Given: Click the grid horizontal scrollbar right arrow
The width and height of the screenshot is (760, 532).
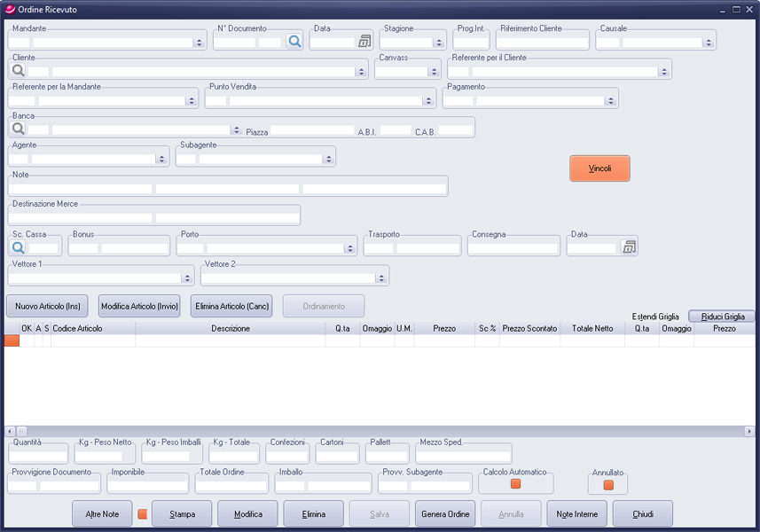Looking at the screenshot, I should 749,431.
